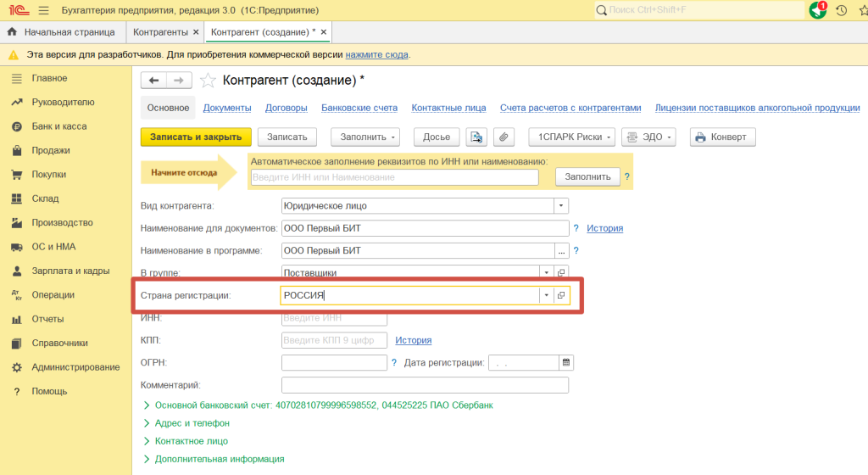Add Контрагент to favorites with star
The width and height of the screenshot is (868, 475).
[207, 81]
